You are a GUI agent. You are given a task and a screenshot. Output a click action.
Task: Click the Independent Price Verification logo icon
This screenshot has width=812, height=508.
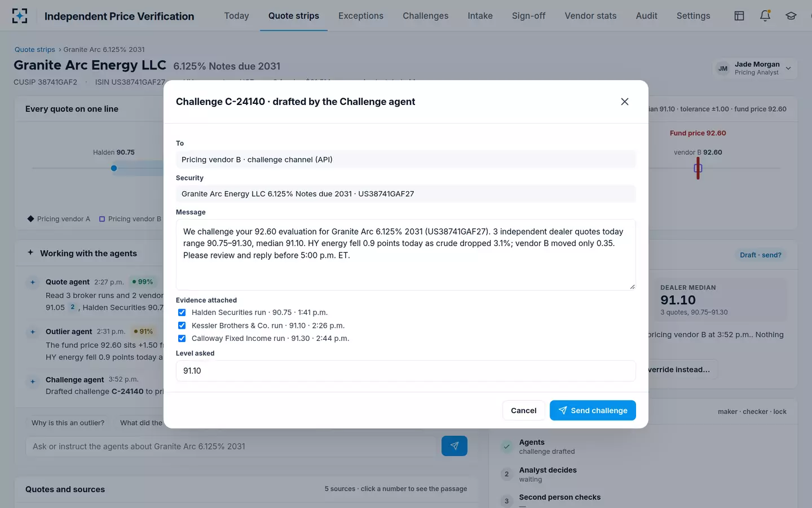coord(20,16)
